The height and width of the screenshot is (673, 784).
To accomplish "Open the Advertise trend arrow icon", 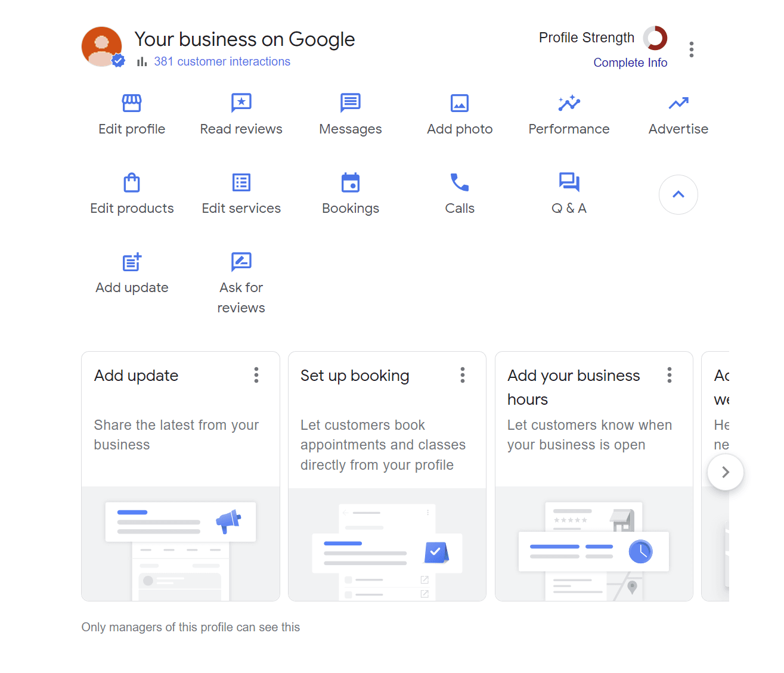I will click(678, 103).
